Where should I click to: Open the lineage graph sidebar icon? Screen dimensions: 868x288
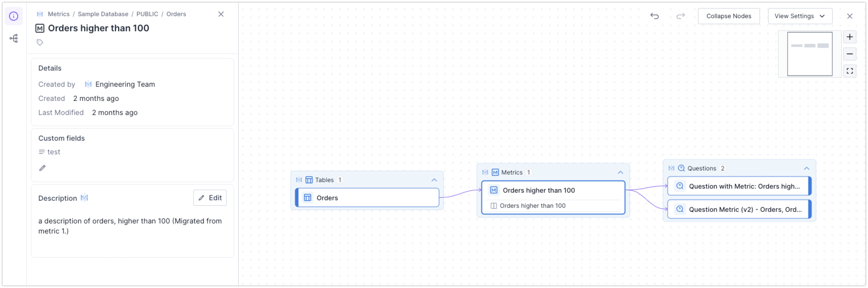[x=13, y=38]
